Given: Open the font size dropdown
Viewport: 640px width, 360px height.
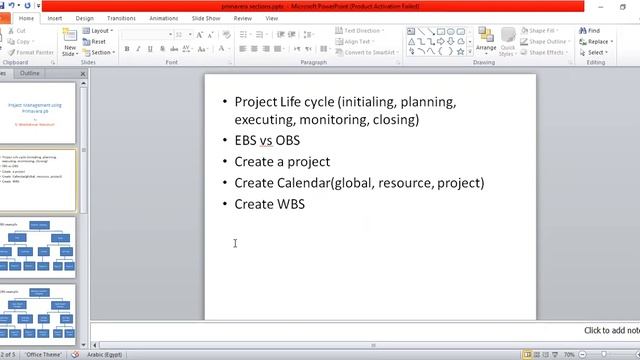Looking at the screenshot, I should (190, 35).
